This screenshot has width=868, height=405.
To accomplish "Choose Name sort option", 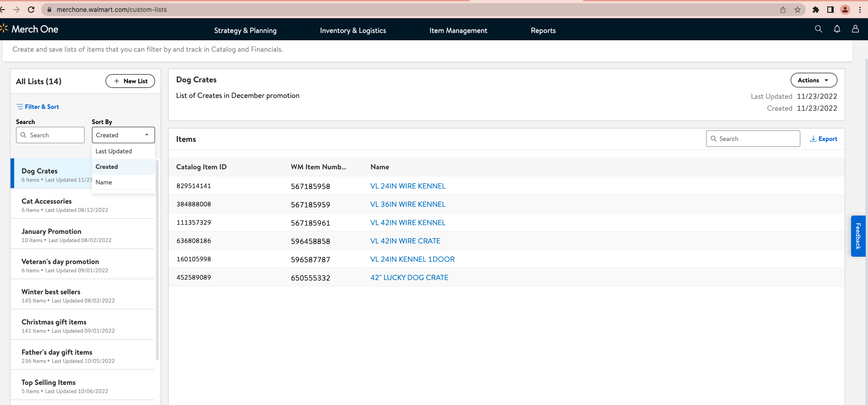I will (123, 182).
